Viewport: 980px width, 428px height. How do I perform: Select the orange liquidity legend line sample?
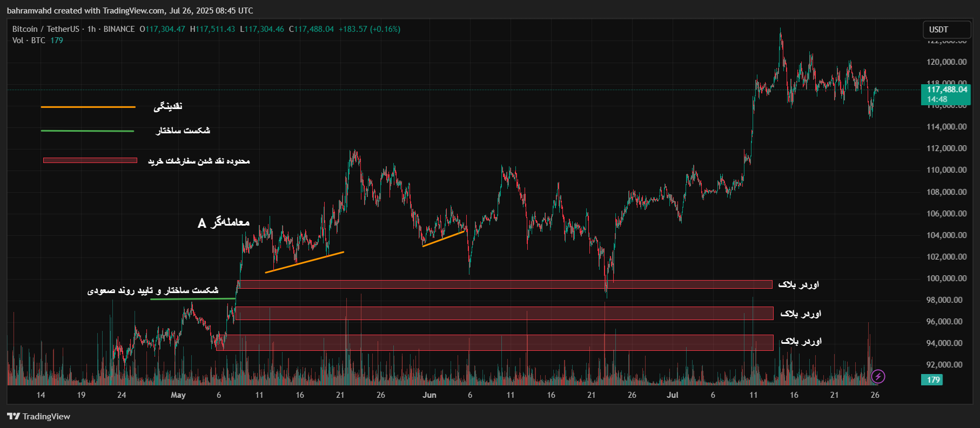[x=88, y=107]
